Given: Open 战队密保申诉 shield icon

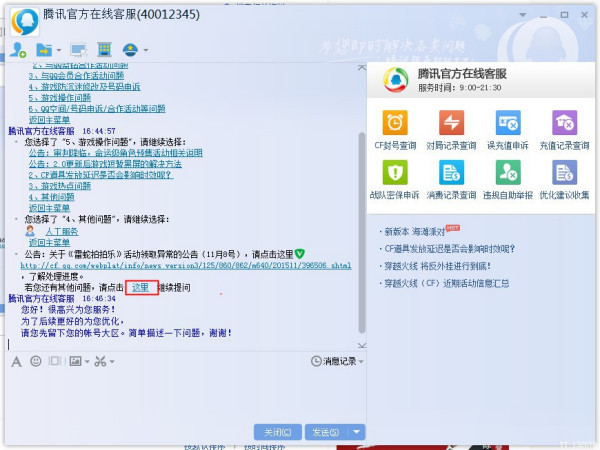Looking at the screenshot, I should pos(395,172).
